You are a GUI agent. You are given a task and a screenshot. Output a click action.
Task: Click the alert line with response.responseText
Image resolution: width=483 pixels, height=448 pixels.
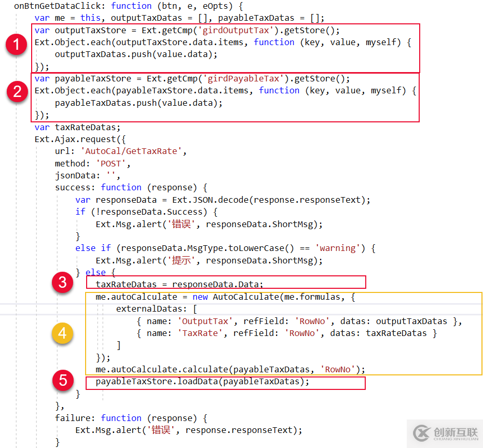click(x=189, y=430)
